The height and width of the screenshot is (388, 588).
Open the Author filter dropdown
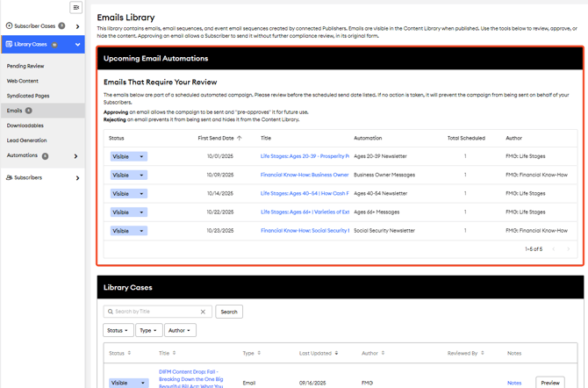[x=179, y=331]
